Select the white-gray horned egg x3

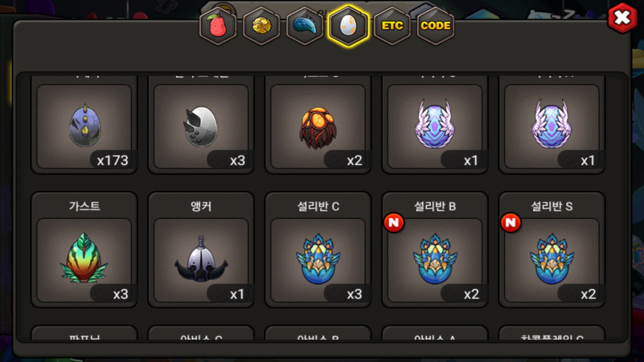point(201,126)
